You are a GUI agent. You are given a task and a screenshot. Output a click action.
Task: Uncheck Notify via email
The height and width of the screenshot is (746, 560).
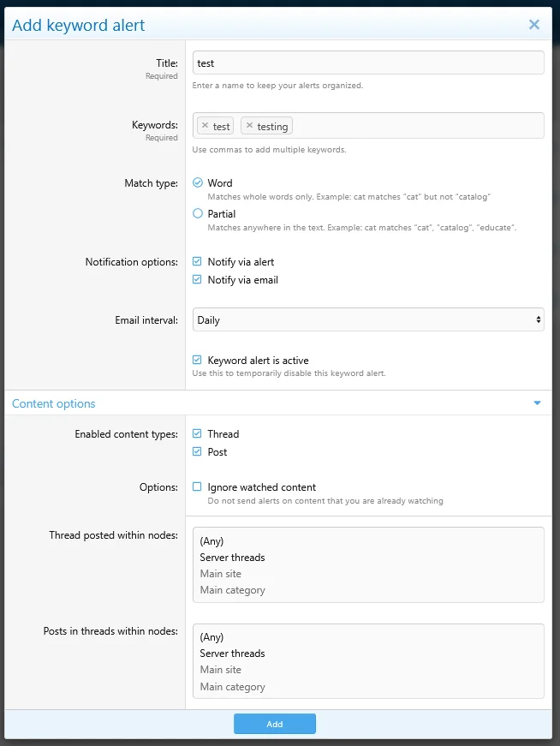(197, 279)
